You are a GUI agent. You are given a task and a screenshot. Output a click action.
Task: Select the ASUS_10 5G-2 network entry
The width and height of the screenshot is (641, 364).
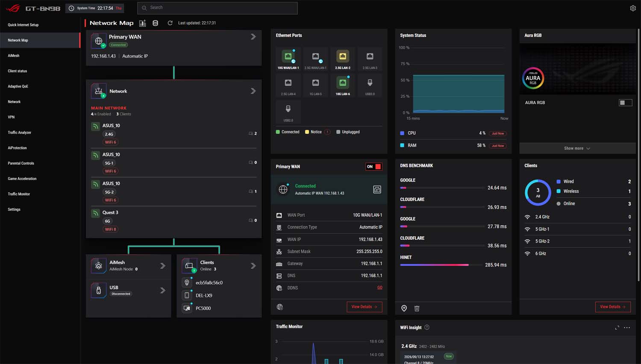pyautogui.click(x=174, y=192)
